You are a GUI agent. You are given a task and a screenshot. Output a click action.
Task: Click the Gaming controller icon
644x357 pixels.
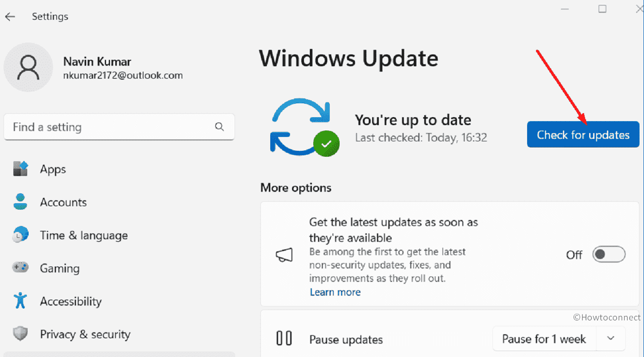click(x=20, y=268)
